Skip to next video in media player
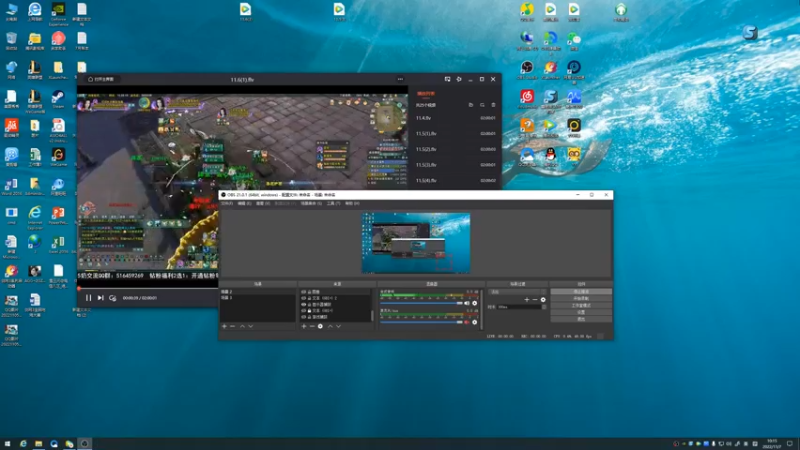Viewport: 800px width, 450px height. [x=101, y=298]
